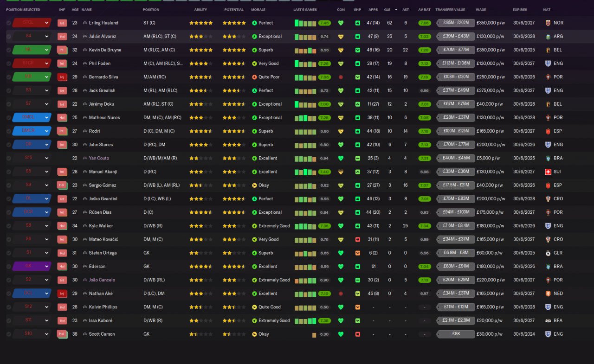
Task: Click Manuel Akanji's last 5 games form bars
Action: coord(305,172)
